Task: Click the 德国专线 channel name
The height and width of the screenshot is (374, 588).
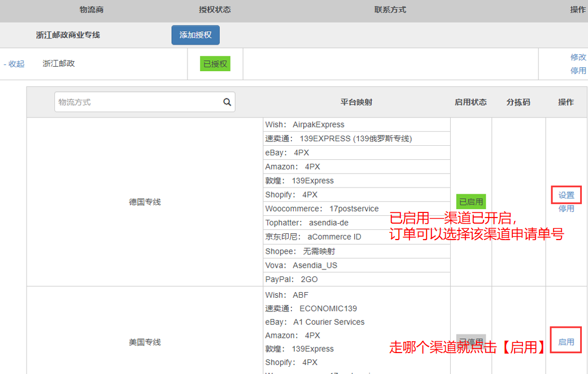Action: point(145,202)
